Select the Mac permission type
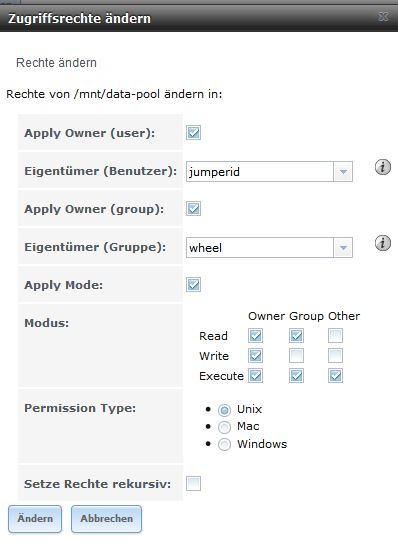This screenshot has width=398, height=543. pyautogui.click(x=224, y=427)
